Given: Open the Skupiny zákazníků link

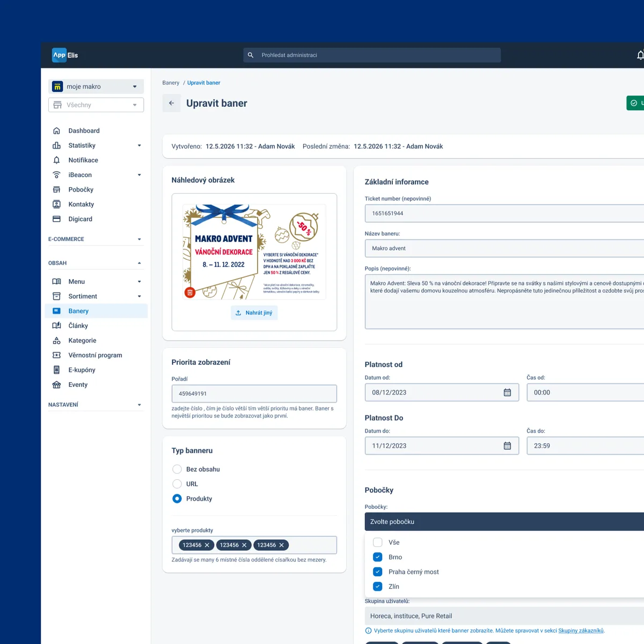Looking at the screenshot, I should click(x=581, y=631).
